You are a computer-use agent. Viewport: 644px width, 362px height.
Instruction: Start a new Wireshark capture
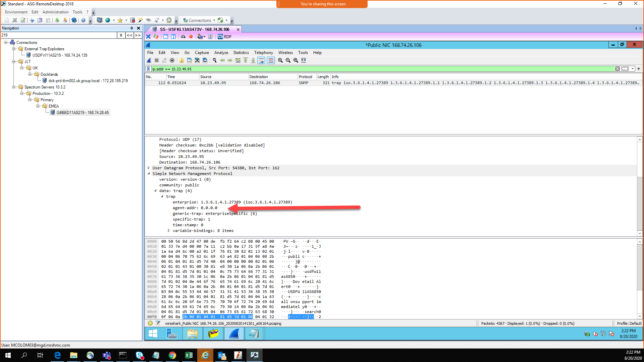(x=149, y=61)
